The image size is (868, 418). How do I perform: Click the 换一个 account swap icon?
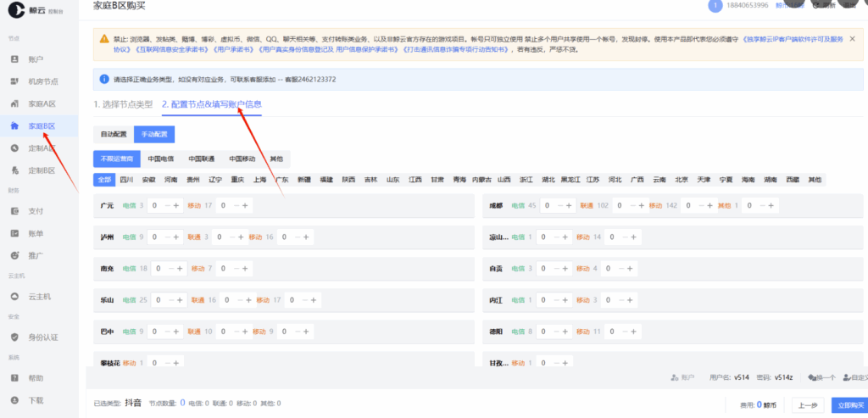812,377
